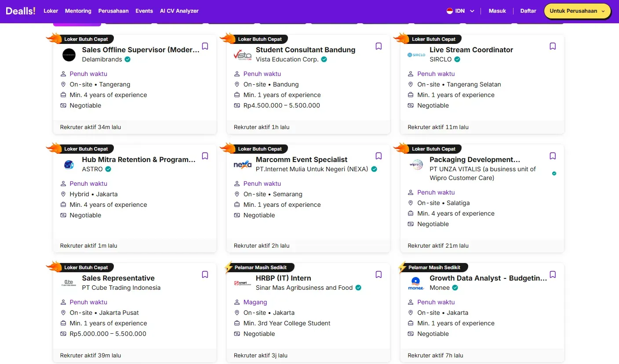Click salary Rp4.500.000 – 5.500.000
This screenshot has height=364, width=619.
click(x=282, y=105)
